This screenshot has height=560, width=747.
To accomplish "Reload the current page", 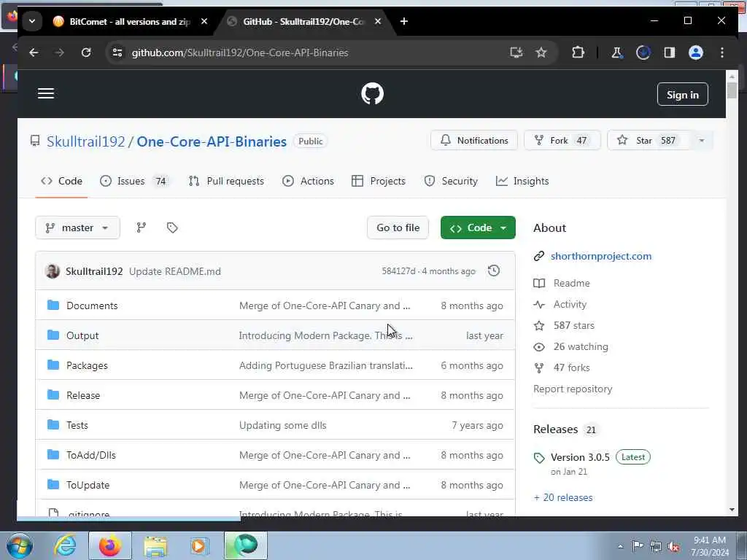I will 86,52.
